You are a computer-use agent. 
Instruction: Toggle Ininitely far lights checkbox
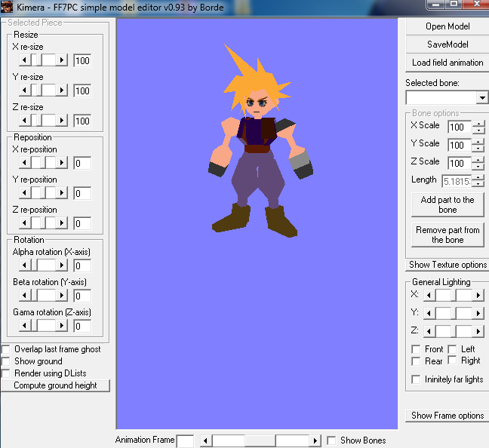coord(416,379)
